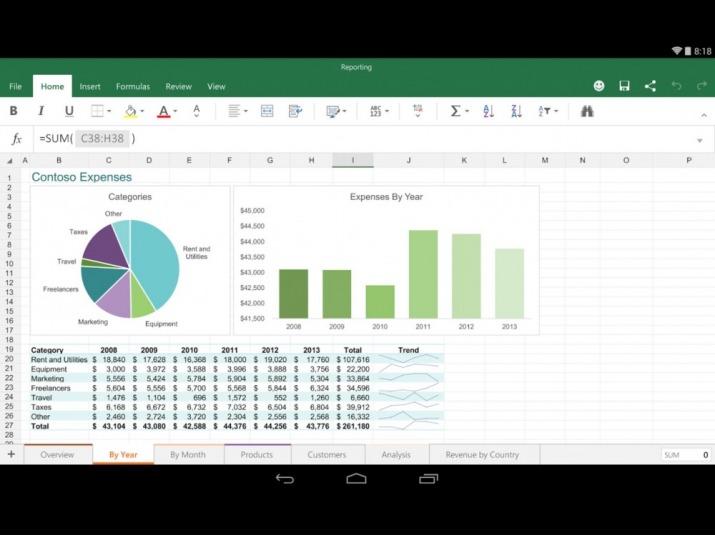Select the '$107,616' total cell
The width and height of the screenshot is (715, 536).
coord(353,359)
